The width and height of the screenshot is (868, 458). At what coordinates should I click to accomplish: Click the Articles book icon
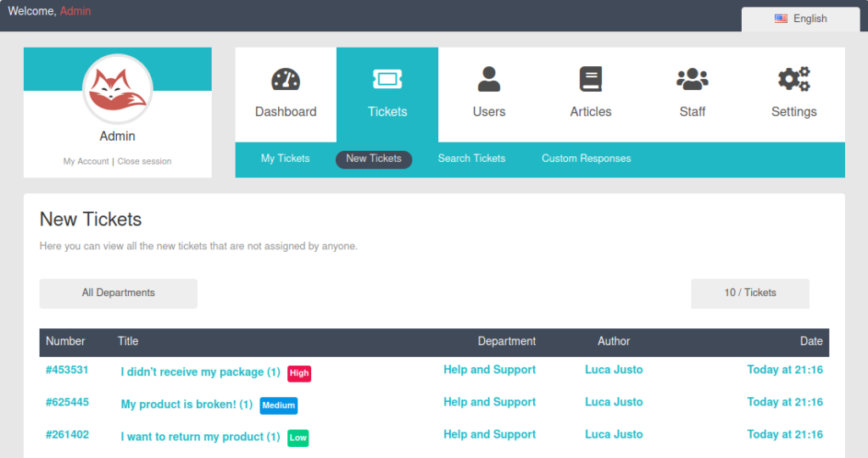[x=591, y=80]
